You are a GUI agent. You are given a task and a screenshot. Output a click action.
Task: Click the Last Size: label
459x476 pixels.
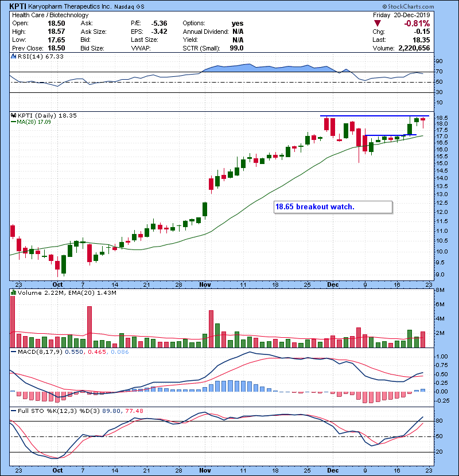pyautogui.click(x=144, y=40)
